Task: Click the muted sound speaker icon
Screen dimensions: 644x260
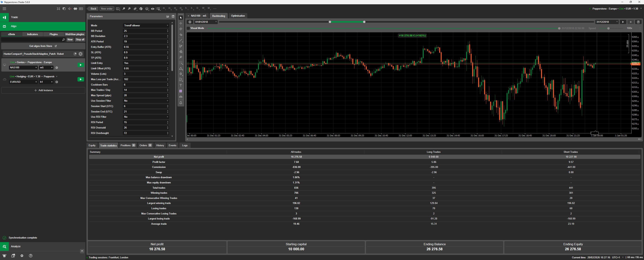Action: (70, 9)
